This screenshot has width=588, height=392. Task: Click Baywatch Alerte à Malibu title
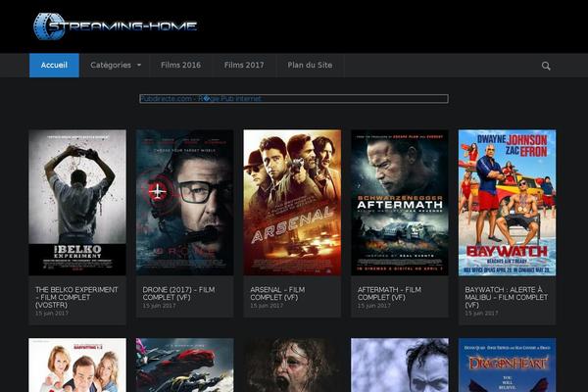pos(507,297)
